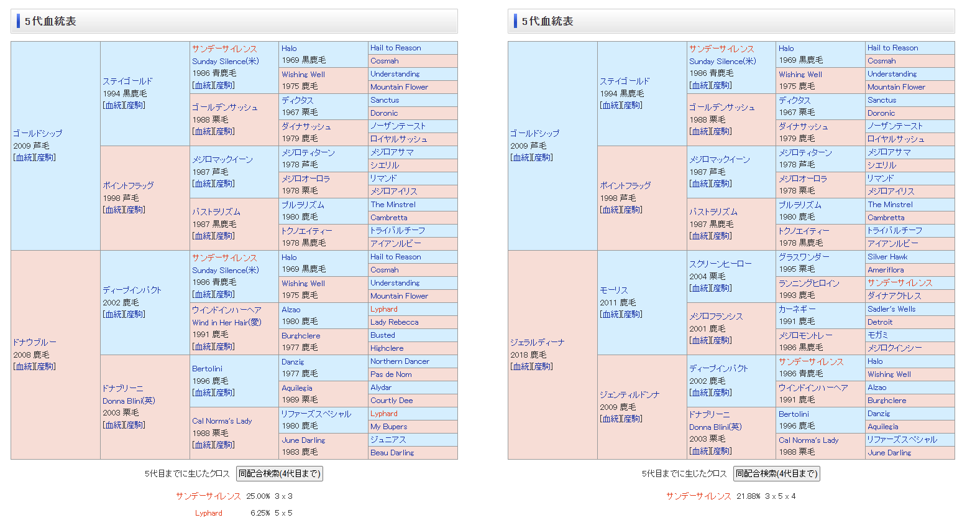980x520 pixels.
Task: Open the Ameriflora link
Action: point(886,270)
